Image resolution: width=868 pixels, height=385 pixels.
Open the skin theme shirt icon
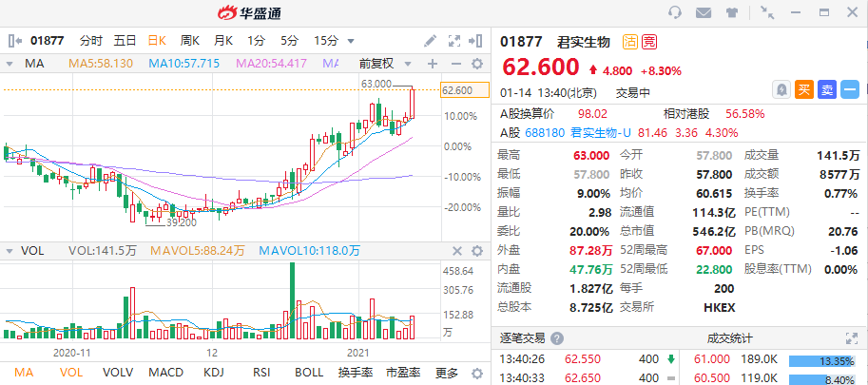pyautogui.click(x=732, y=12)
